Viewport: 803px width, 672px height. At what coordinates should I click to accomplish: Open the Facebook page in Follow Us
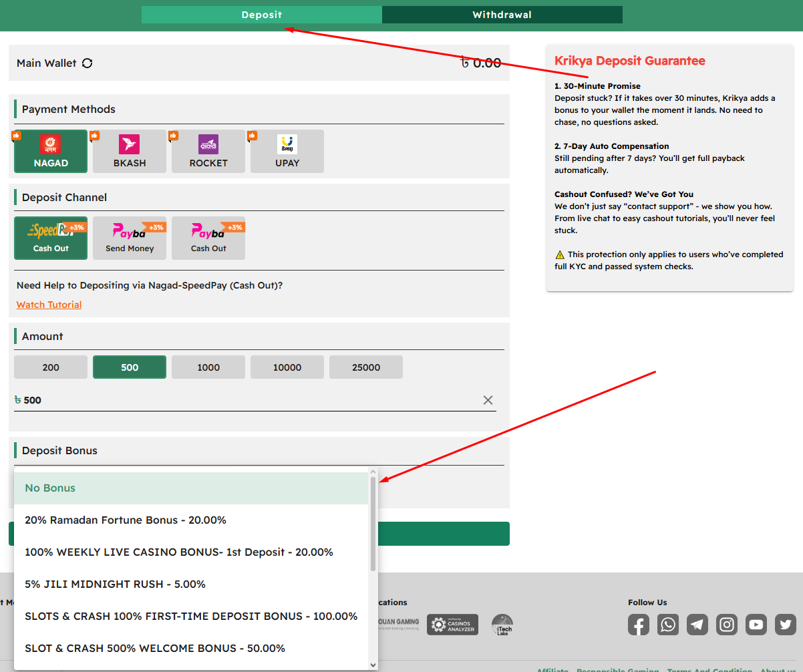[x=639, y=625]
